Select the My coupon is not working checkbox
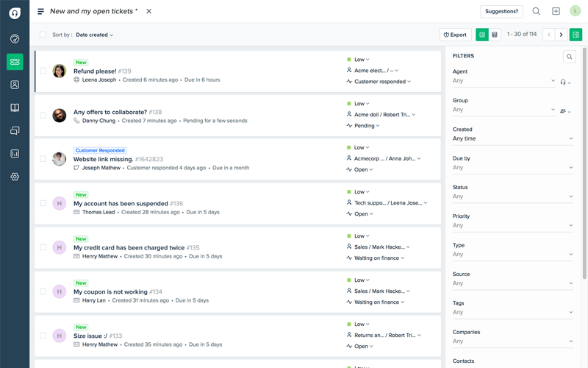 [43, 291]
